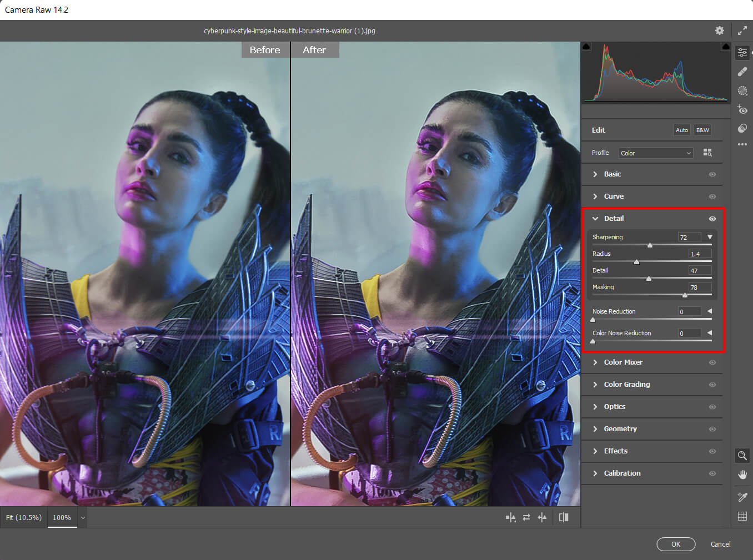Expand the Color Mixer panel

[623, 362]
